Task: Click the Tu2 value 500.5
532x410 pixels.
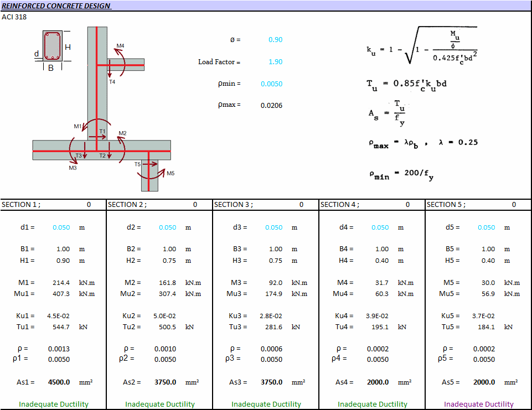Action: pyautogui.click(x=167, y=327)
